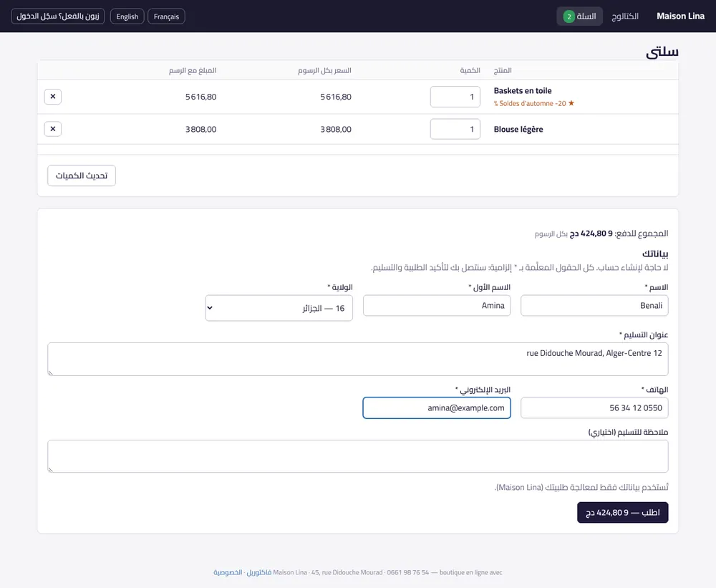This screenshot has height=588, width=716.
Task: Click the الاسم الأول field containing Amina
Action: (x=437, y=306)
